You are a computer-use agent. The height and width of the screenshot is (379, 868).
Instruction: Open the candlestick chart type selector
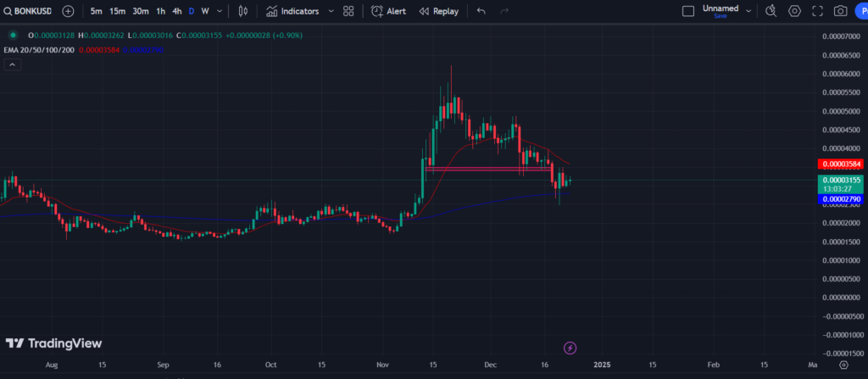242,11
